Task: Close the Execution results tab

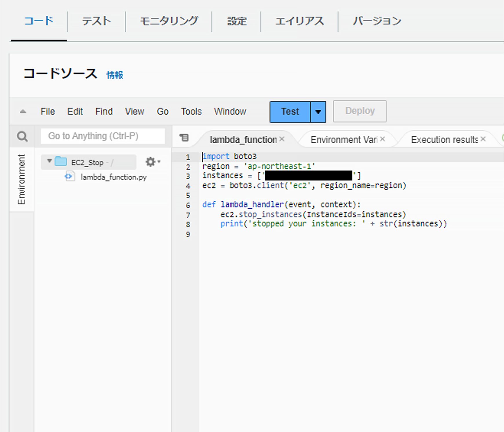Action: click(483, 139)
